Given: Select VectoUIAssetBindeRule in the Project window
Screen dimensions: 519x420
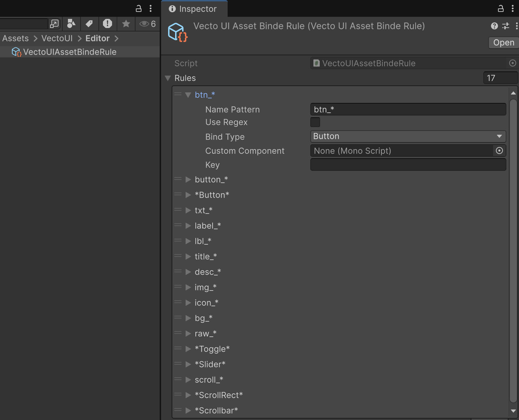Looking at the screenshot, I should (x=69, y=51).
